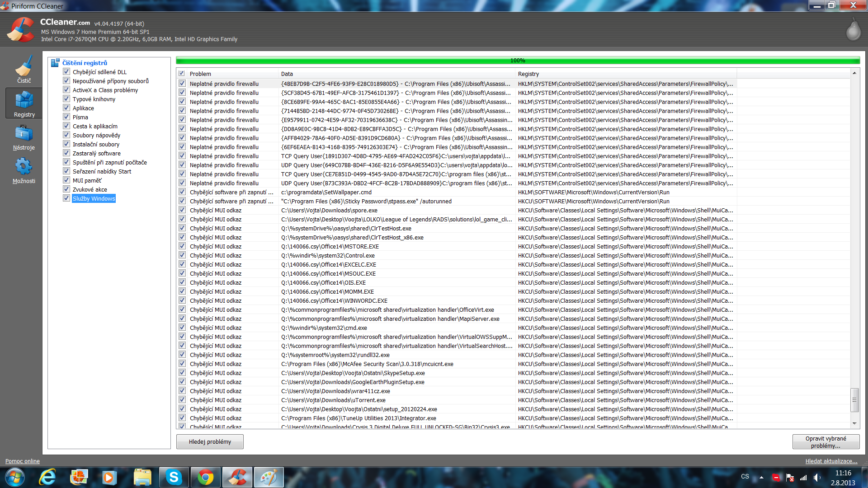Sort by the Data column header
Image resolution: width=868 pixels, height=488 pixels.
[396, 74]
